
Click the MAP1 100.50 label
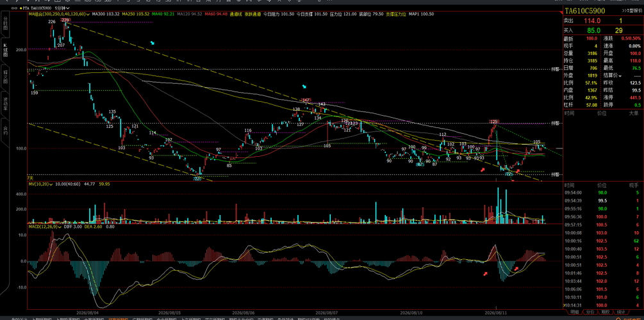coord(422,14)
